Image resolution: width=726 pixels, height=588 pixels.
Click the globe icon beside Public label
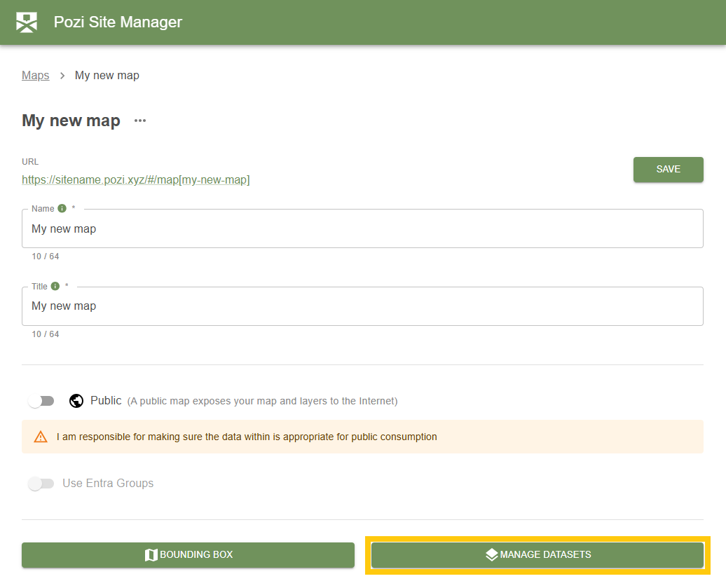point(76,400)
